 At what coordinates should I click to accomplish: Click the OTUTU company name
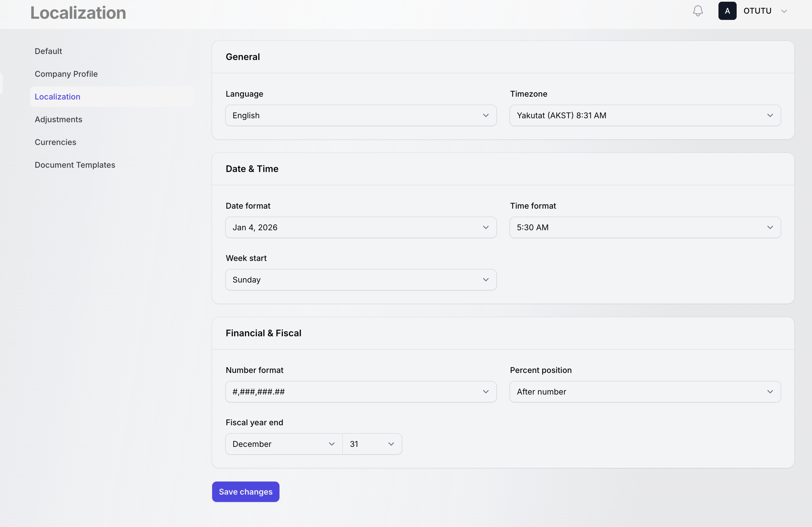(757, 11)
